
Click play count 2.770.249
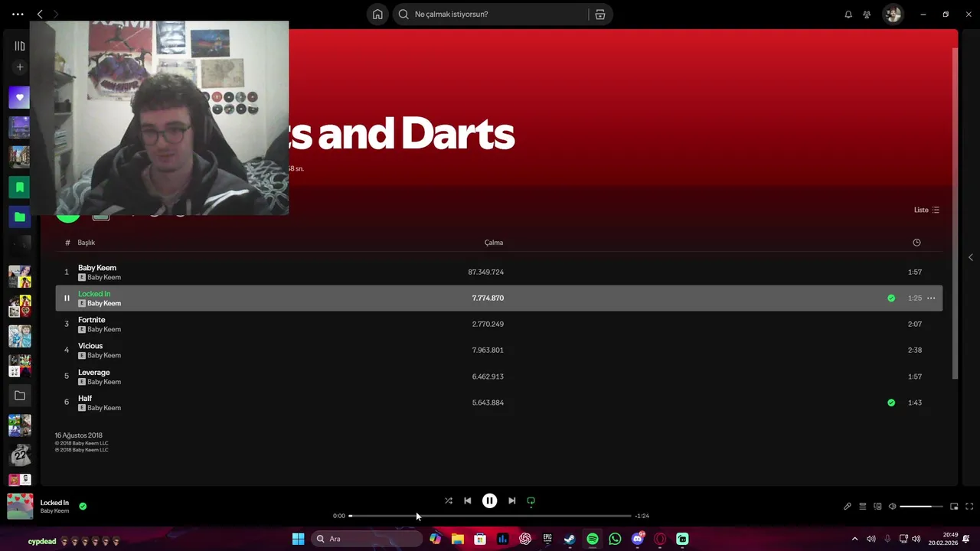488,324
